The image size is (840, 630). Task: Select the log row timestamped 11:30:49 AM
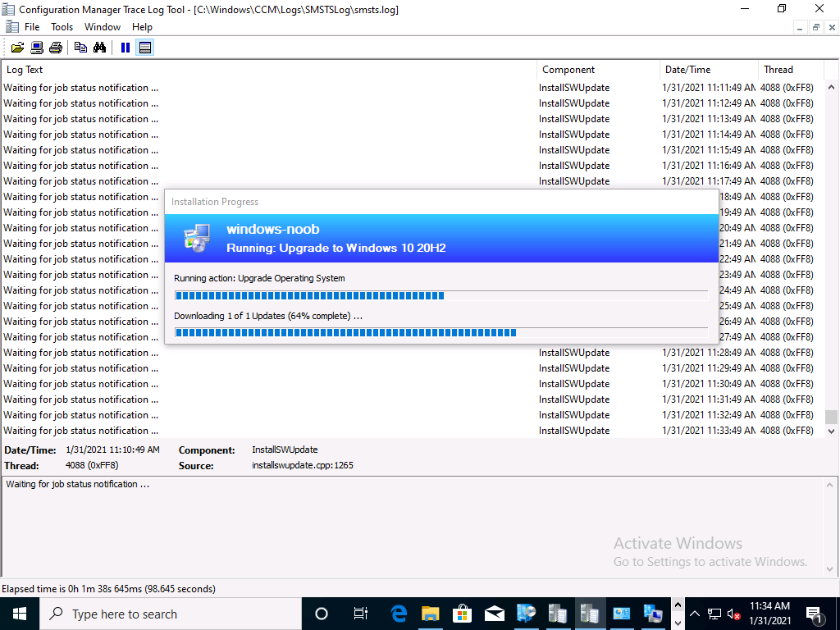(413, 384)
